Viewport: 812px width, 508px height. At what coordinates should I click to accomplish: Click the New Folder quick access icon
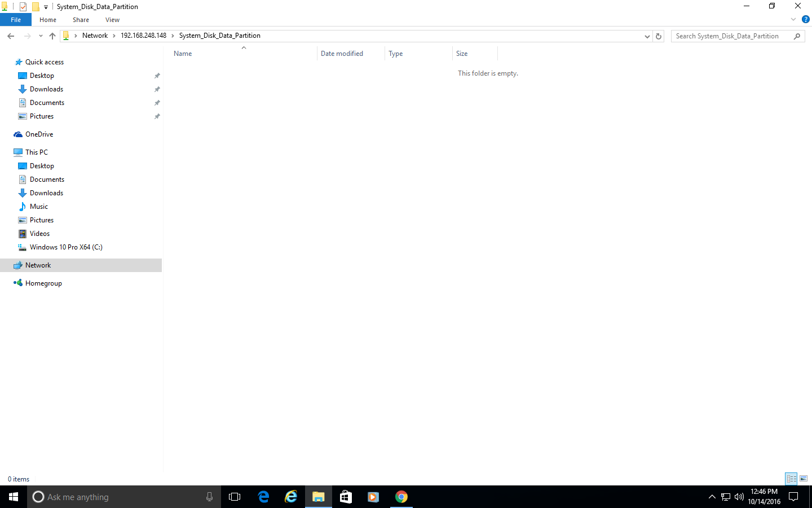[x=36, y=7]
